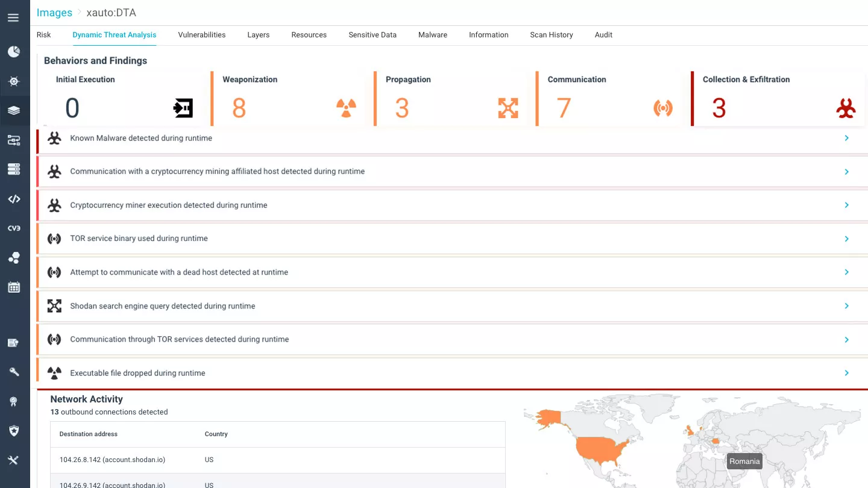Image resolution: width=868 pixels, height=488 pixels.
Task: Expand Known Malware detected finding chevron
Action: pos(847,138)
